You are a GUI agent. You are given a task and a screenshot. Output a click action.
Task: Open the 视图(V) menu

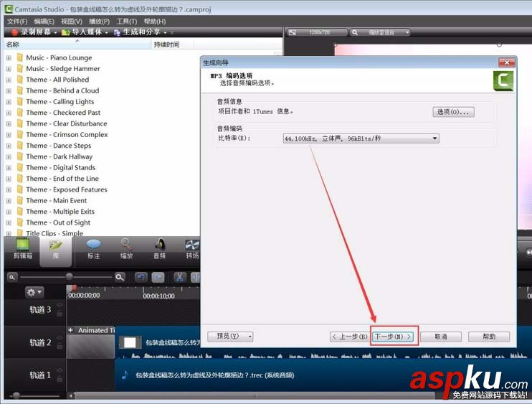click(72, 22)
